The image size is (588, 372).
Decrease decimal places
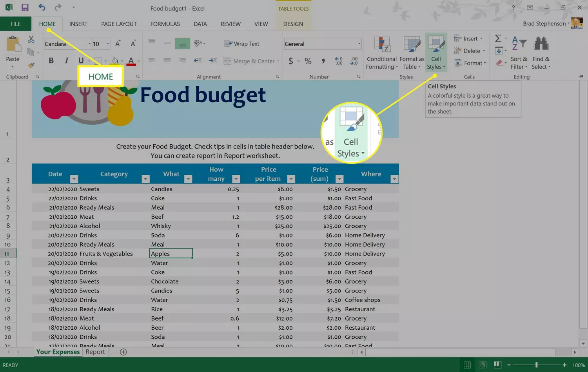(x=354, y=61)
